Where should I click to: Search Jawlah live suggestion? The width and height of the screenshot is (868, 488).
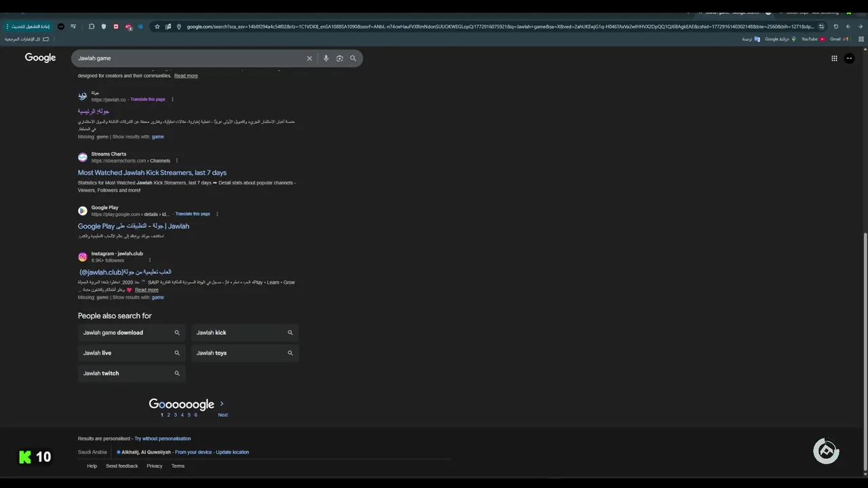click(132, 353)
